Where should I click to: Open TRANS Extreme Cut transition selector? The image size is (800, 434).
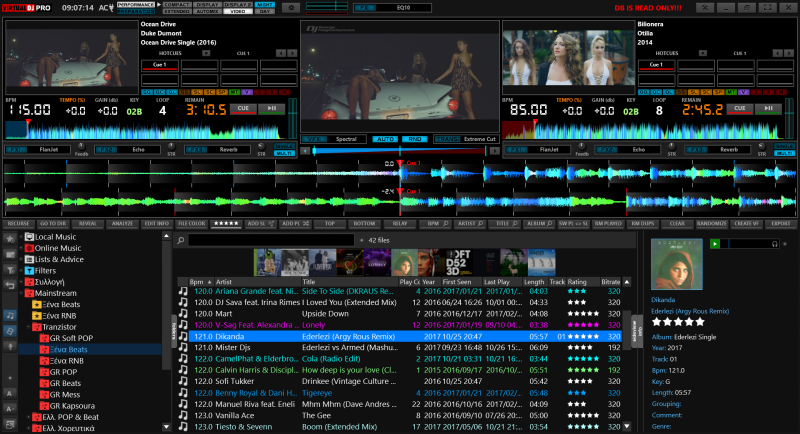(466, 139)
